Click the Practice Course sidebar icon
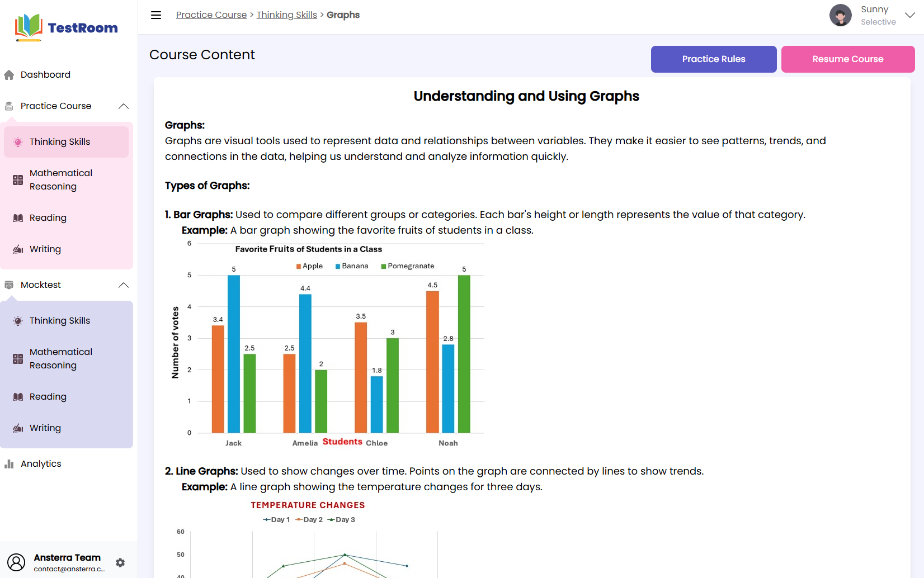924x578 pixels. [9, 106]
